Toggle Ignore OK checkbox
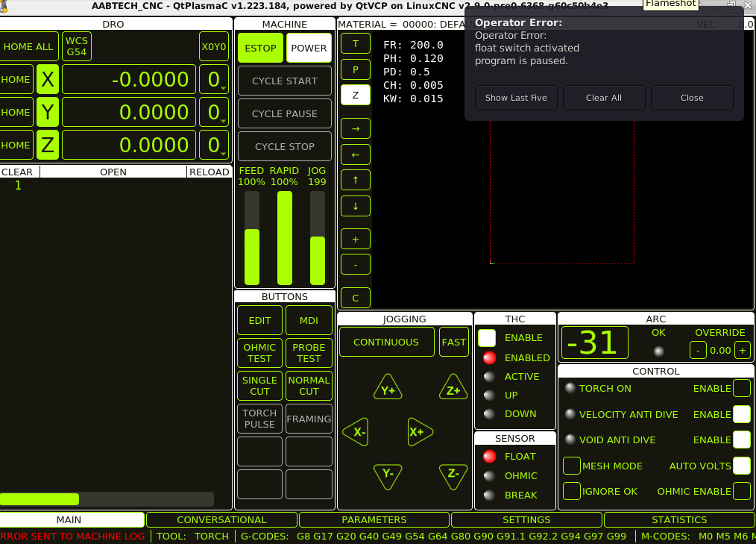This screenshot has width=756, height=544. coord(572,491)
